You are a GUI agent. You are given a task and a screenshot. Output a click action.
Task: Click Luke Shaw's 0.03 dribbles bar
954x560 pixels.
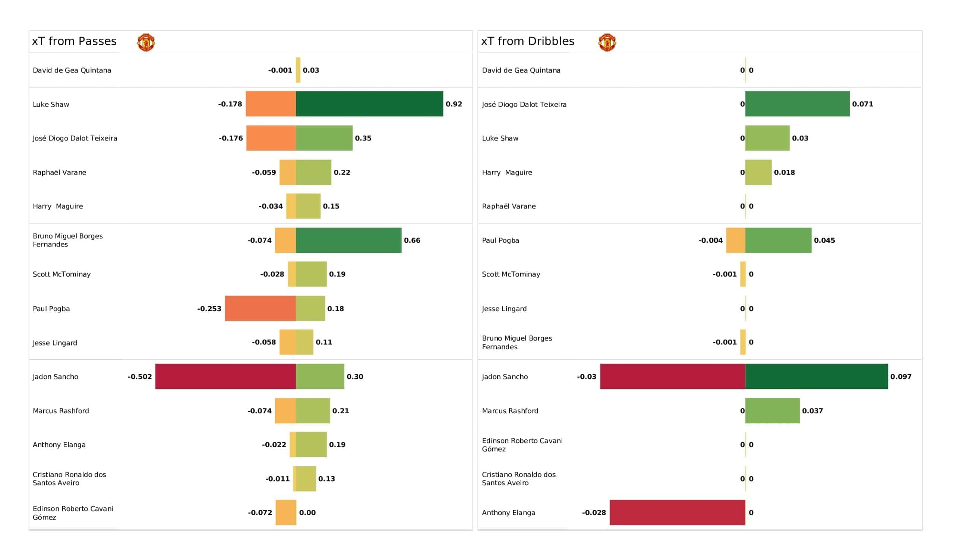click(x=767, y=138)
